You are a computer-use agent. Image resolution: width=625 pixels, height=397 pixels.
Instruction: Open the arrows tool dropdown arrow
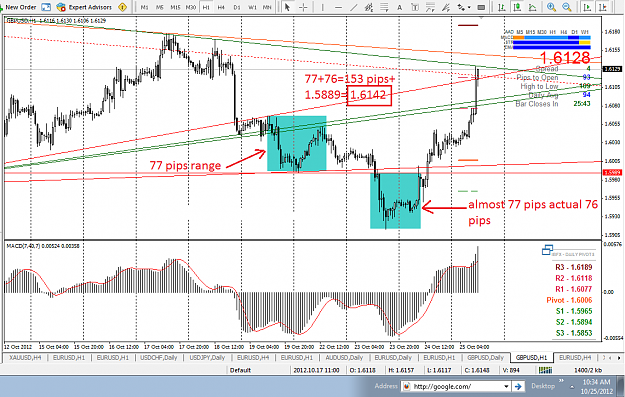point(469,7)
